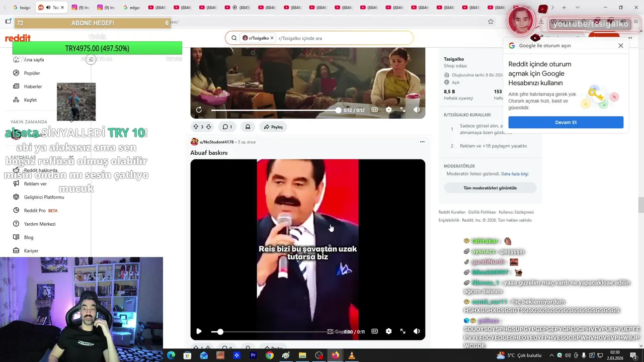The image size is (644, 362).
Task: Expand the first video to fullscreen
Action: [x=403, y=110]
